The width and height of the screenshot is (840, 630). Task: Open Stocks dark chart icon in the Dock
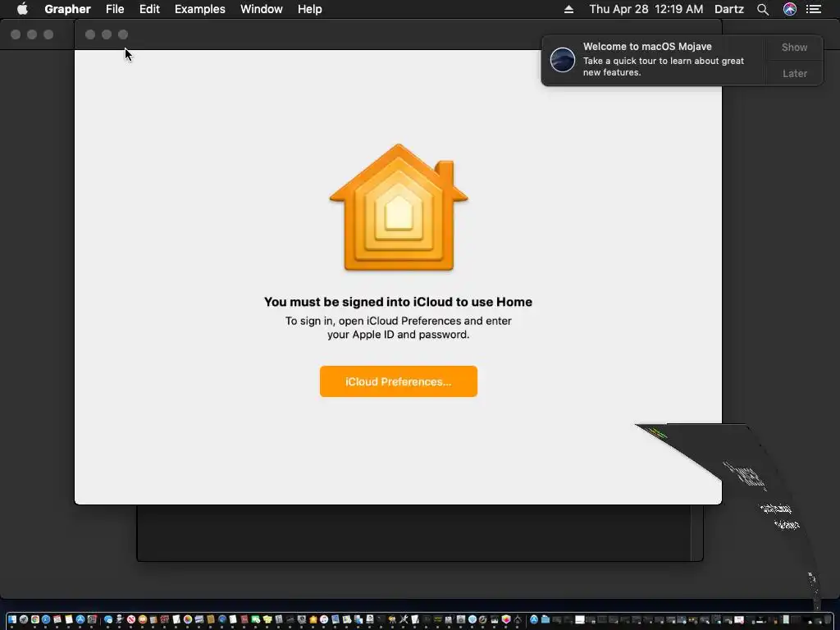pyautogui.click(x=290, y=620)
